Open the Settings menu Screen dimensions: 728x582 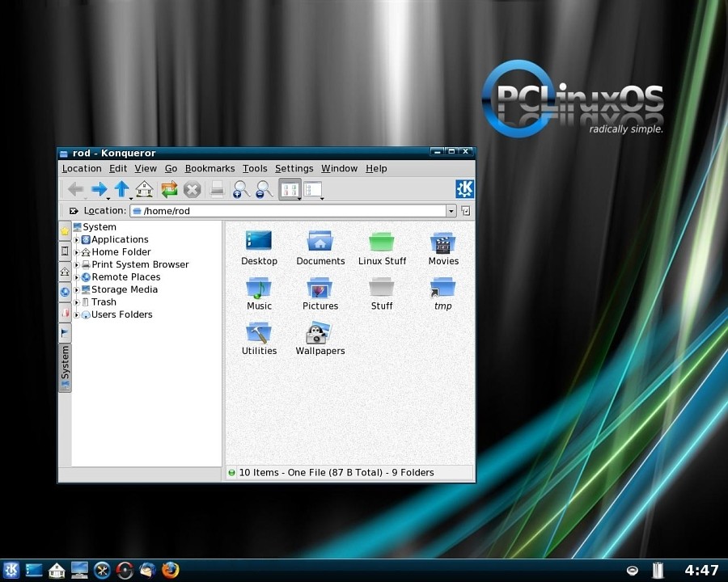pyautogui.click(x=294, y=168)
